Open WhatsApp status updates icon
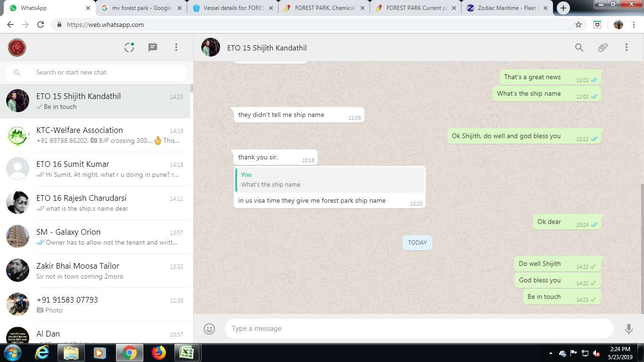Image resolution: width=644 pixels, height=362 pixels. point(129,47)
